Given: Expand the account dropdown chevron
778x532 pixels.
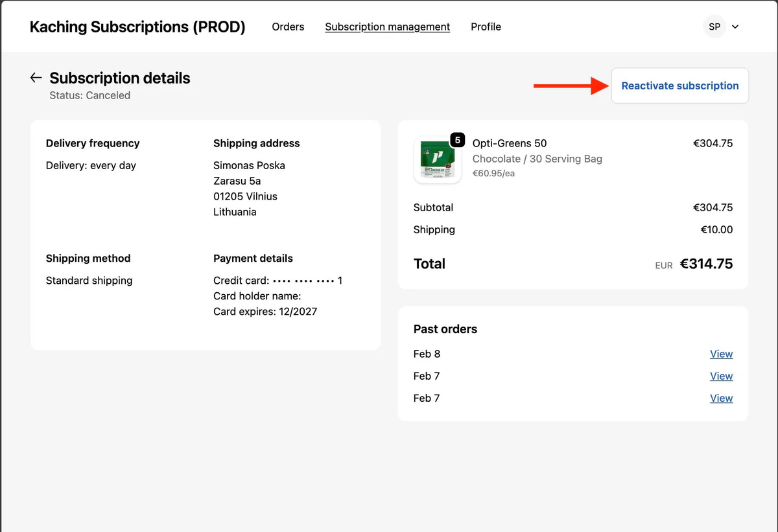Looking at the screenshot, I should point(735,27).
